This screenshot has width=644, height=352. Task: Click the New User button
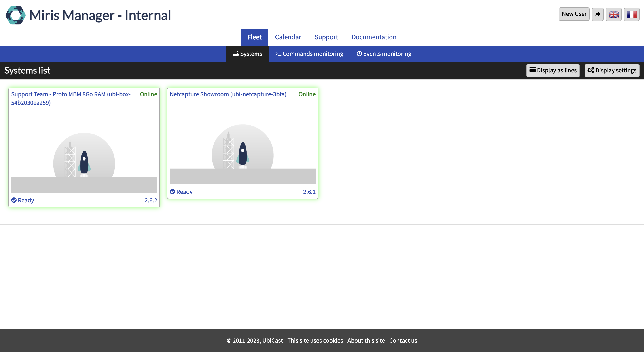coord(574,14)
